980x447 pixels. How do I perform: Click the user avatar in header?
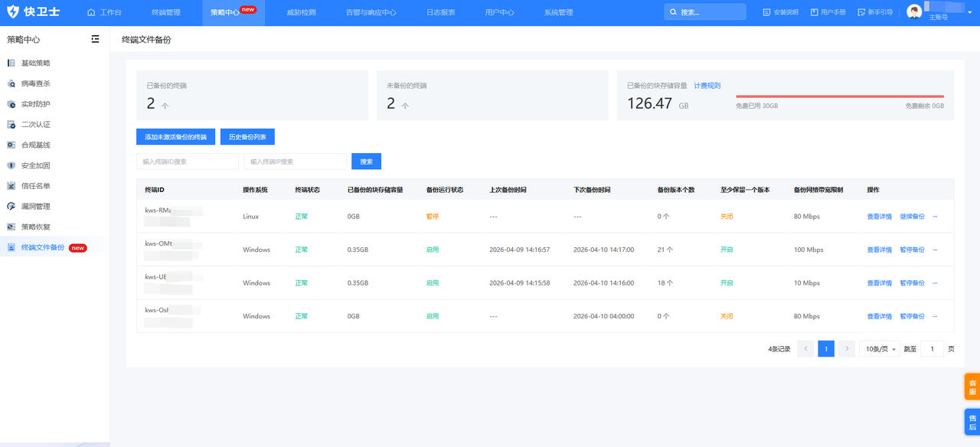(x=914, y=11)
